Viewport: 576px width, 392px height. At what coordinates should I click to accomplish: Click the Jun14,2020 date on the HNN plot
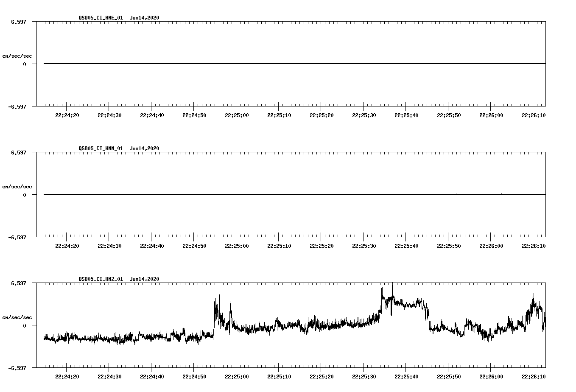click(x=145, y=148)
